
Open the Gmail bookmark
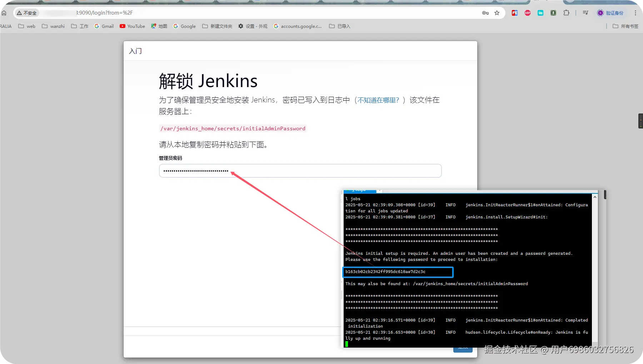(x=104, y=26)
